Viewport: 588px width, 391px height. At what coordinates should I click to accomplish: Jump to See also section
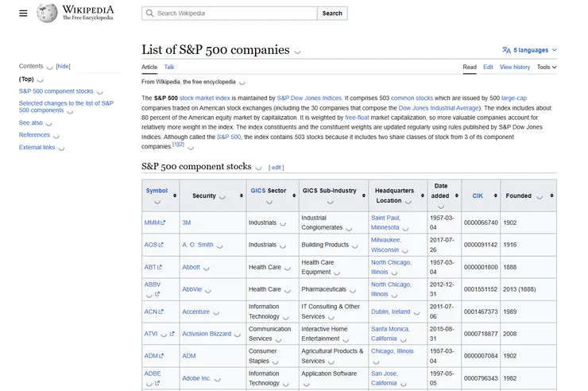(31, 122)
